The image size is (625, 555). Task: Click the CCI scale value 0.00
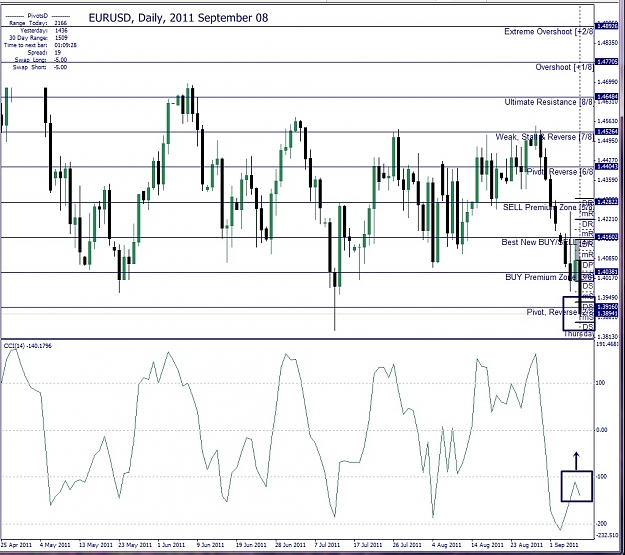[601, 430]
